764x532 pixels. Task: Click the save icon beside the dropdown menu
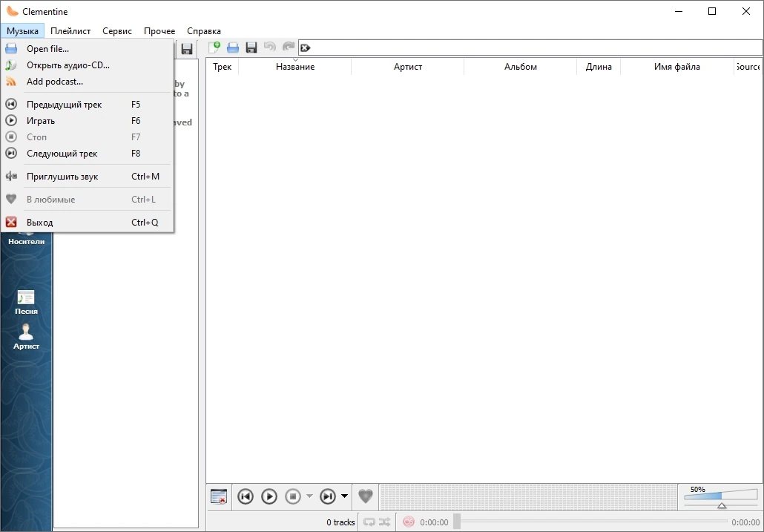187,48
